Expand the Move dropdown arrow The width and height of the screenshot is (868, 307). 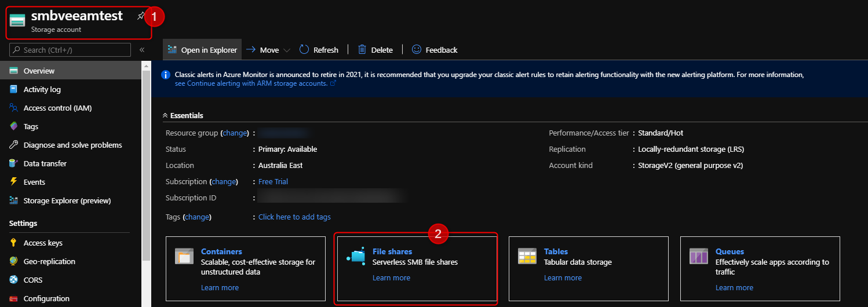click(287, 50)
